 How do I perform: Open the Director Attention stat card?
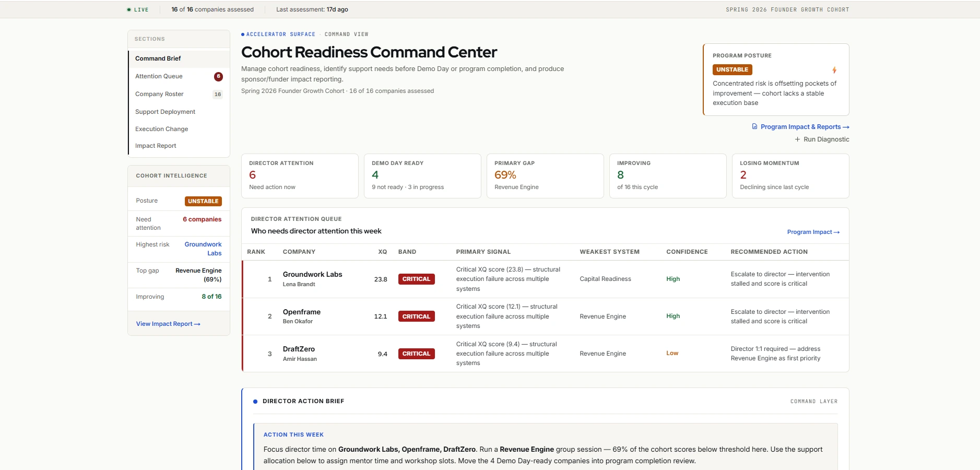pos(300,176)
